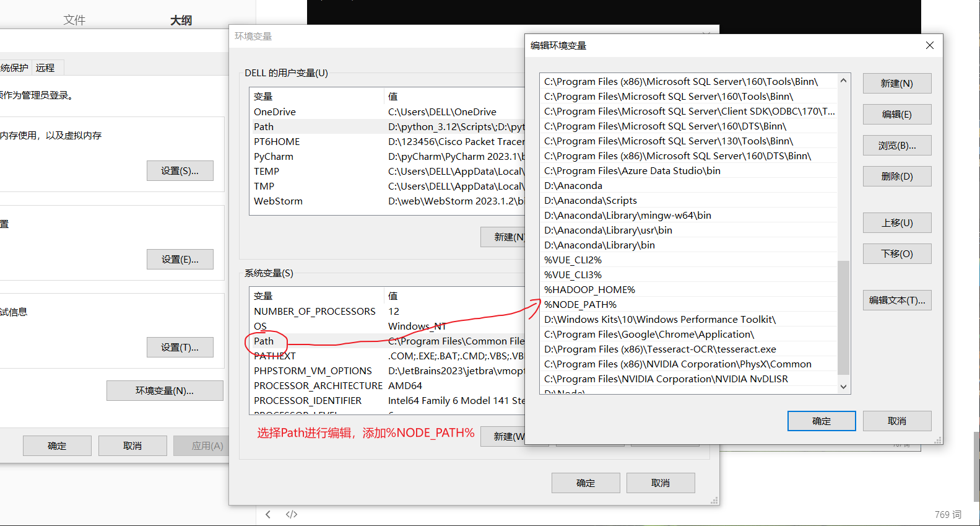
Task: Click the code view icon at bottom
Action: click(292, 514)
